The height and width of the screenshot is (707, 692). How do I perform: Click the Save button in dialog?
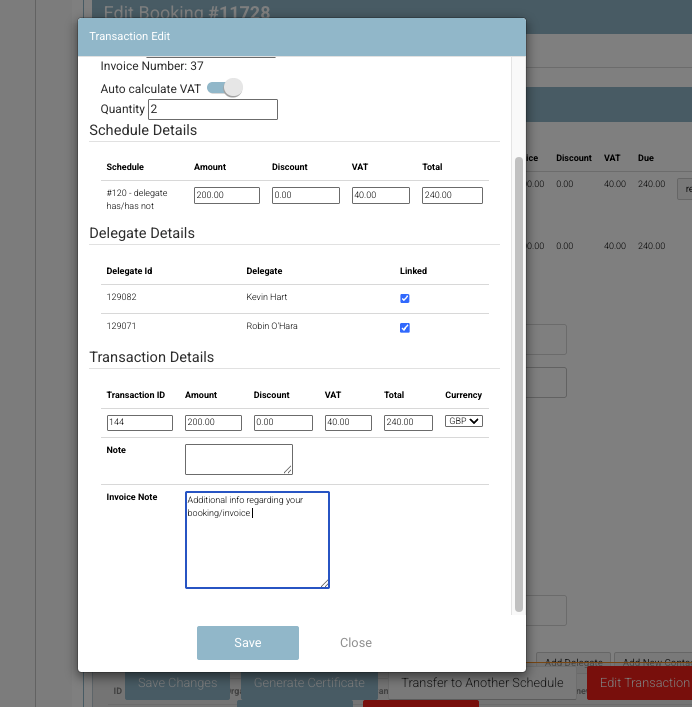247,643
